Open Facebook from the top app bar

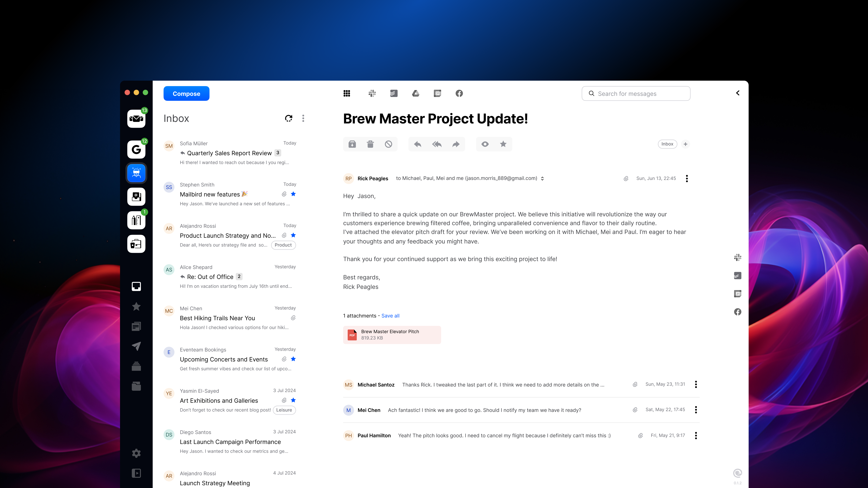click(459, 93)
